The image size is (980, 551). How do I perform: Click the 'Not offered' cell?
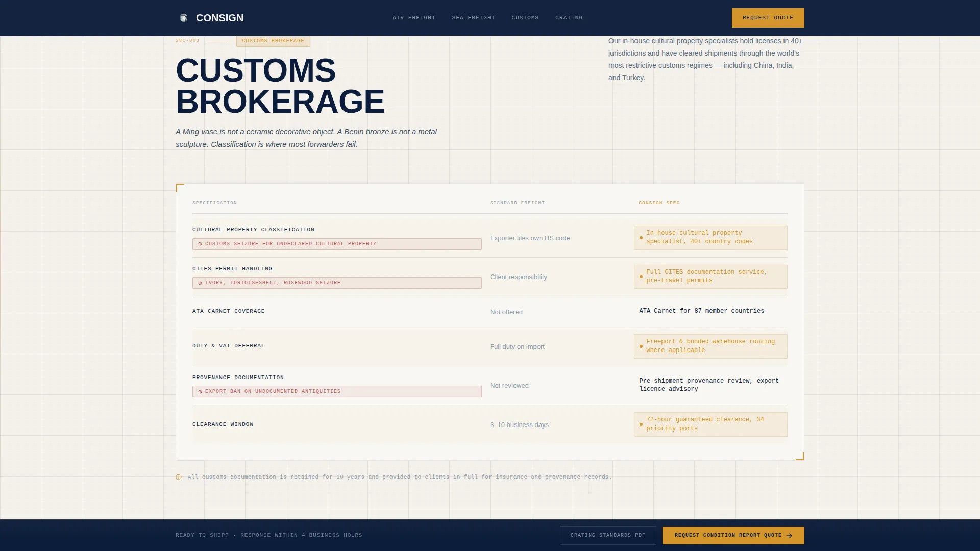point(506,312)
